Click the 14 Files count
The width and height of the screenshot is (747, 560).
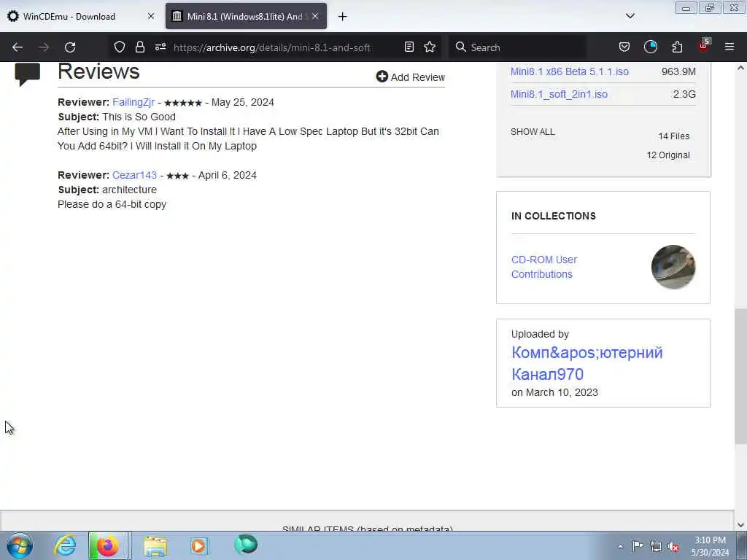pyautogui.click(x=673, y=136)
